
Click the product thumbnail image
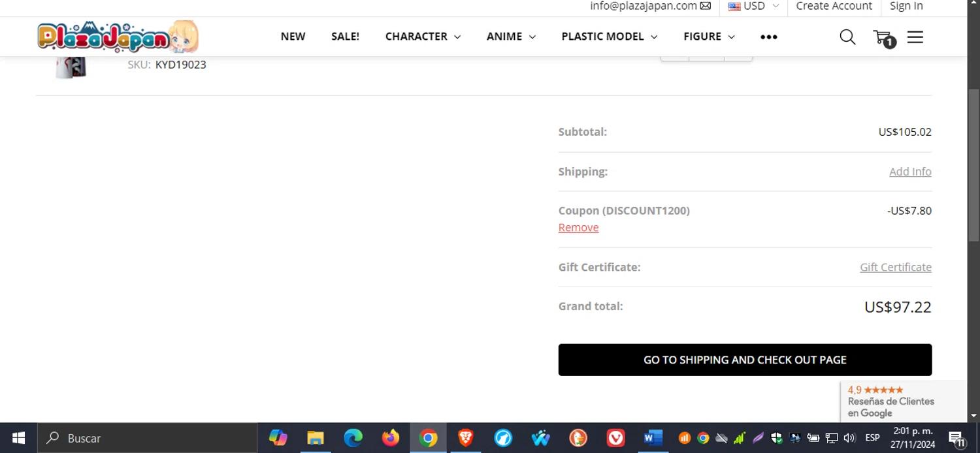[71, 67]
